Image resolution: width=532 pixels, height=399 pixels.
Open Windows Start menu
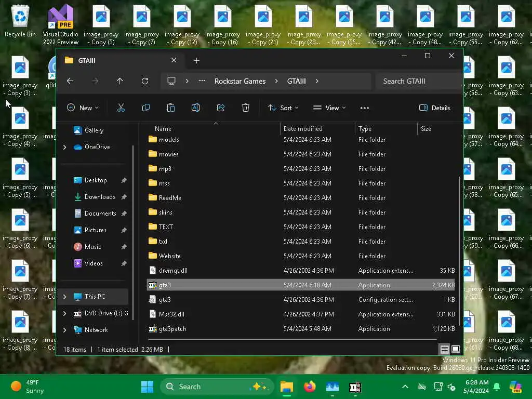pyautogui.click(x=147, y=387)
